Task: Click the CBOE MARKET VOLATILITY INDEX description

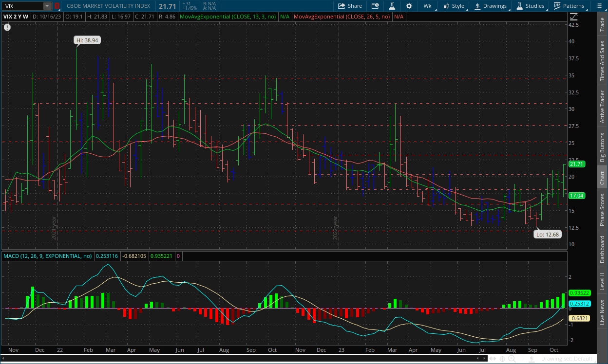Action: tap(108, 6)
